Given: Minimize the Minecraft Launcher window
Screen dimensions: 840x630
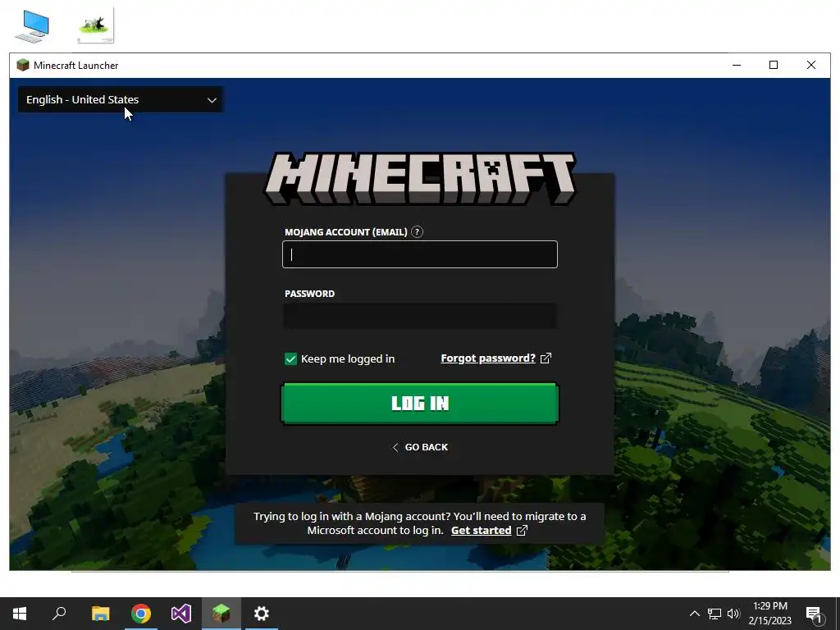Looking at the screenshot, I should pyautogui.click(x=737, y=66).
